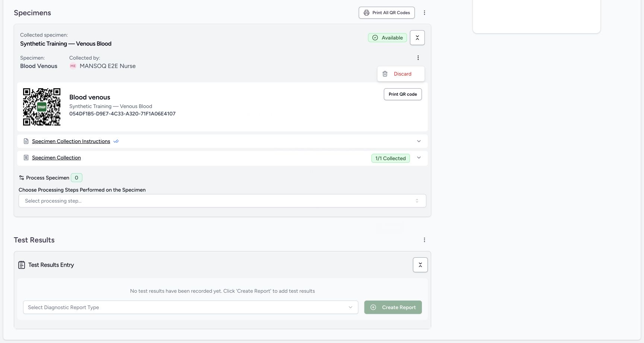The width and height of the screenshot is (644, 343).
Task: Click the Test Results Entry clipboard icon
Action: pos(22,265)
